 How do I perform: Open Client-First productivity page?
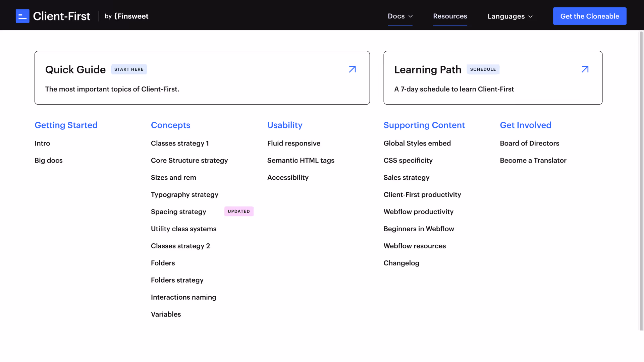422,195
